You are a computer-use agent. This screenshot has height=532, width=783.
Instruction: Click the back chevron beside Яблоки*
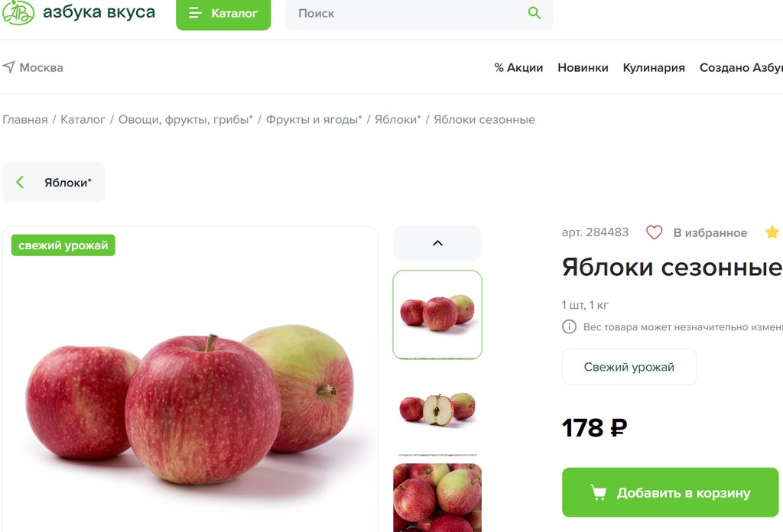click(20, 182)
